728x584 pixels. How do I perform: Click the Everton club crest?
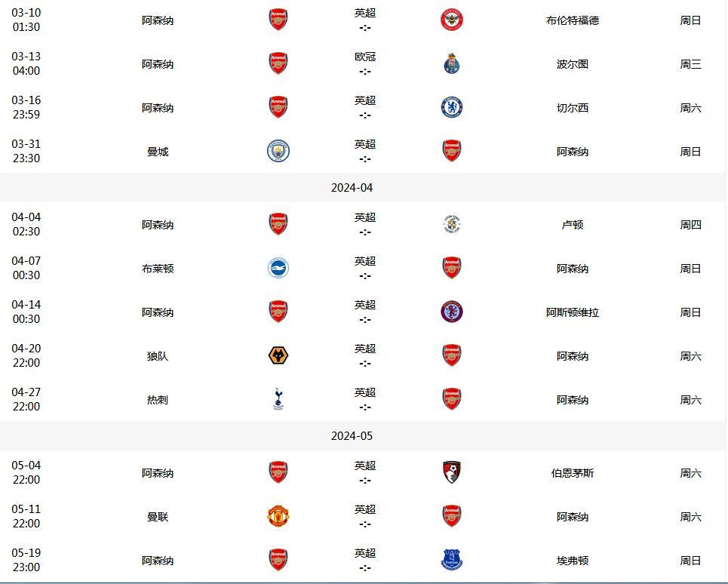pyautogui.click(x=452, y=560)
